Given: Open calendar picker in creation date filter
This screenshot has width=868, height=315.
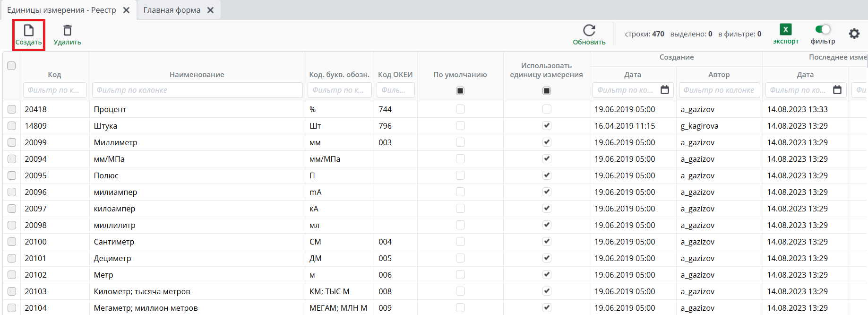Looking at the screenshot, I should pos(664,90).
